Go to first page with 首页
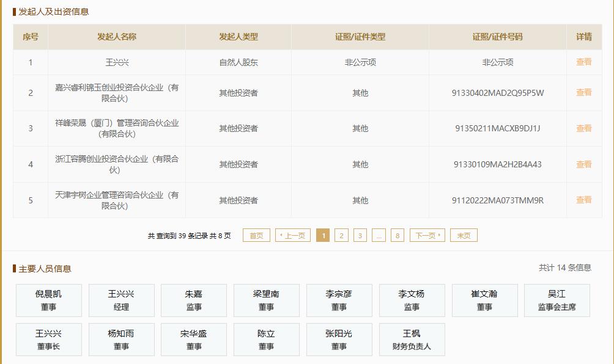Image resolution: width=614 pixels, height=364 pixels. point(256,236)
